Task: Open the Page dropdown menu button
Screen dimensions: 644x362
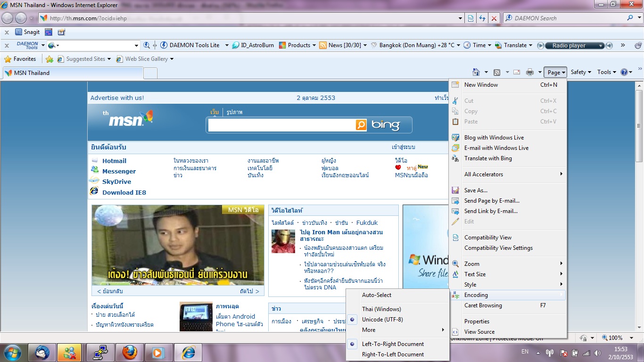Action: pyautogui.click(x=555, y=72)
